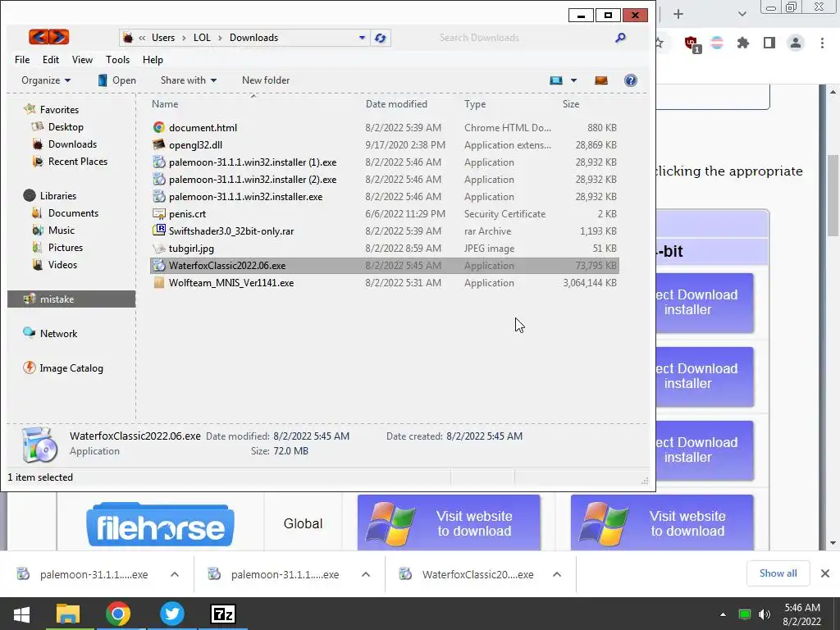Open the Organize dropdown

coord(46,80)
